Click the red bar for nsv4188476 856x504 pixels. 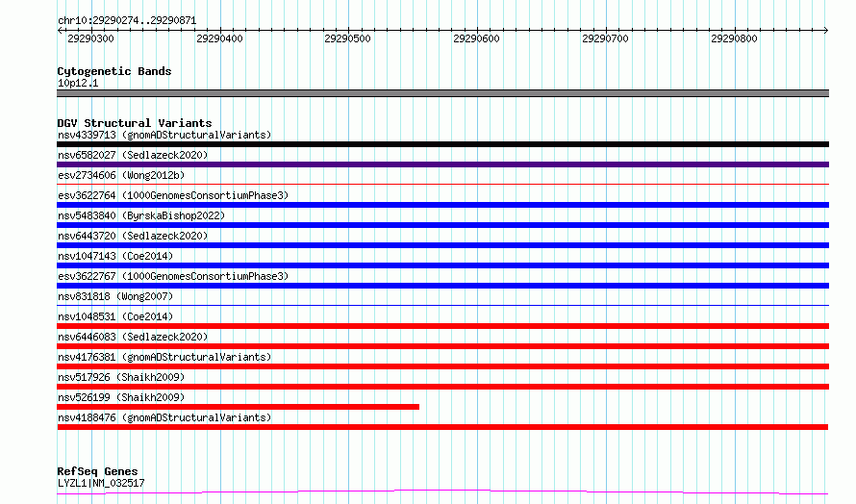(442, 427)
